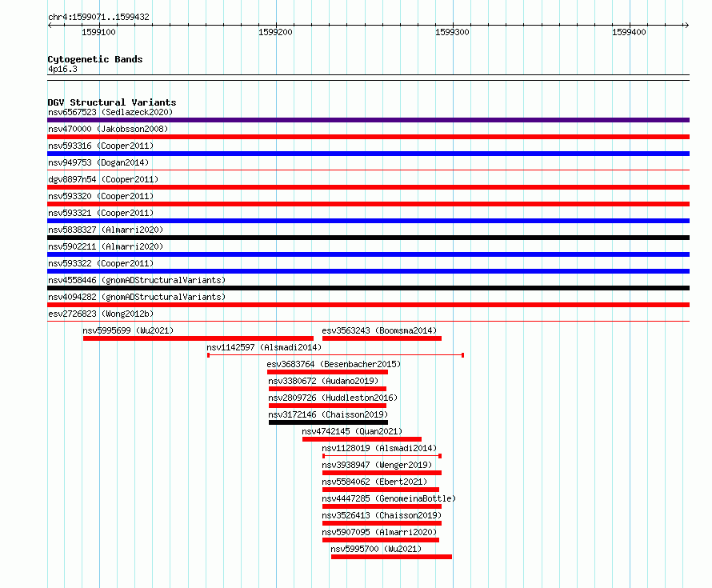Click the nsv5995699 (Wu2021) label

[x=128, y=330]
